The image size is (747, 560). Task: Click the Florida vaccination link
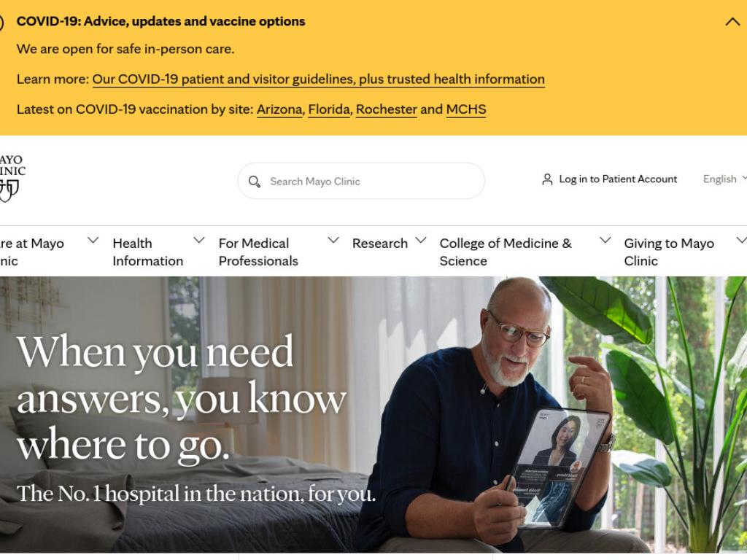pos(329,109)
